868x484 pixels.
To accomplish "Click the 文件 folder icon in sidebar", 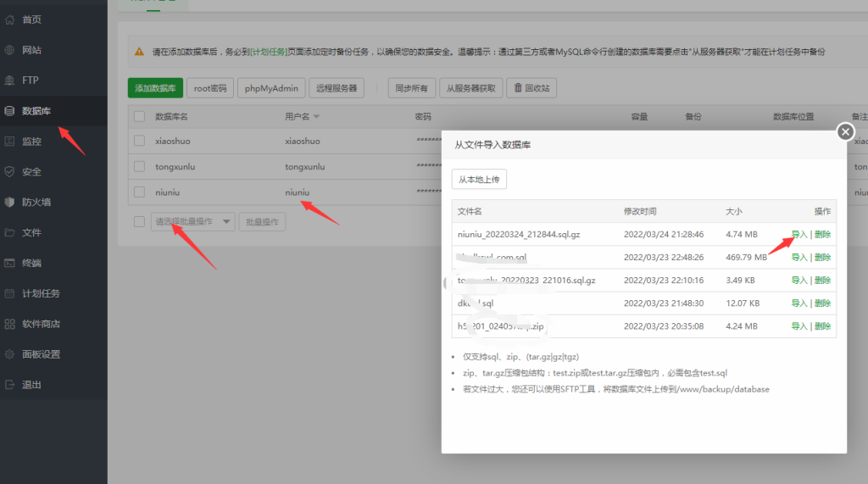I will (9, 233).
